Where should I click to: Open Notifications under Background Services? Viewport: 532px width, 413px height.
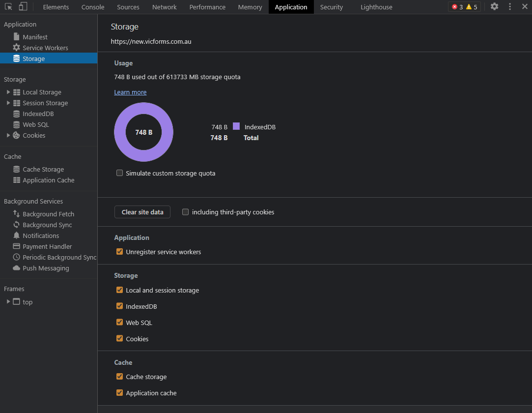(41, 236)
